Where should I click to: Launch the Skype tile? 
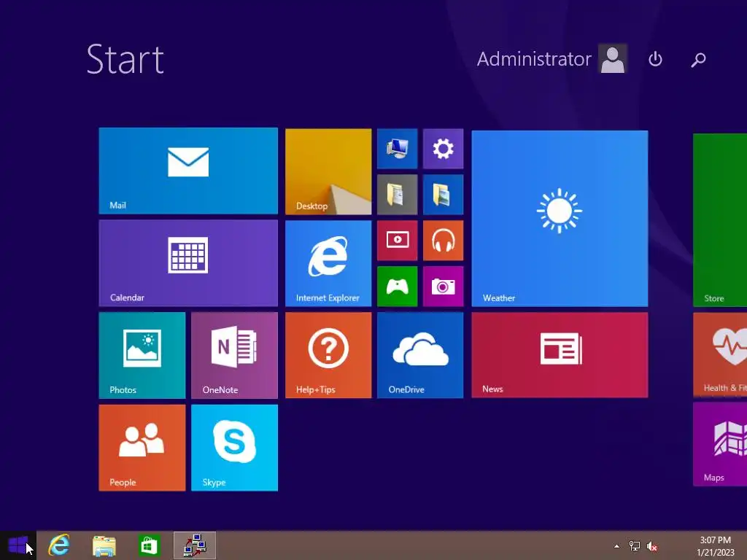pos(234,448)
